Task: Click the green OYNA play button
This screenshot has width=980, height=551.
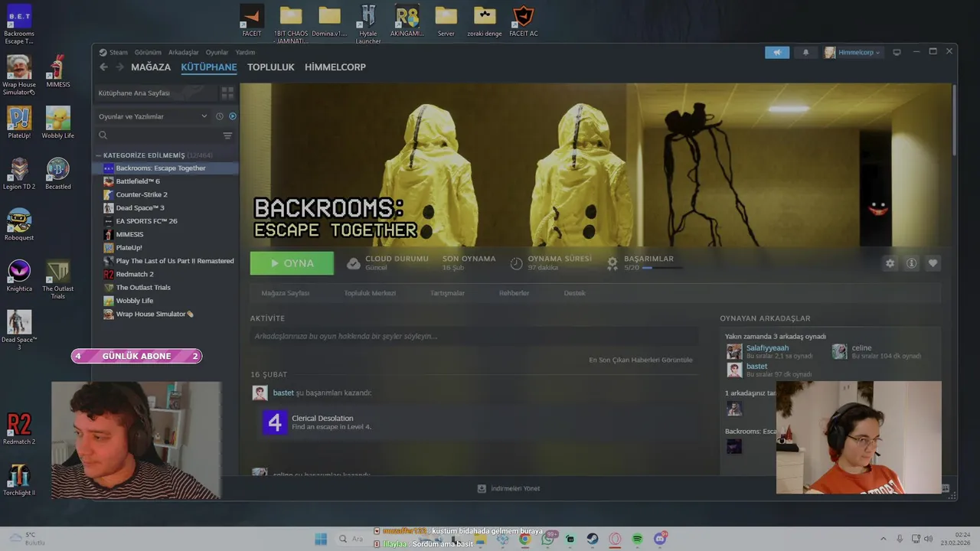Action: point(292,263)
